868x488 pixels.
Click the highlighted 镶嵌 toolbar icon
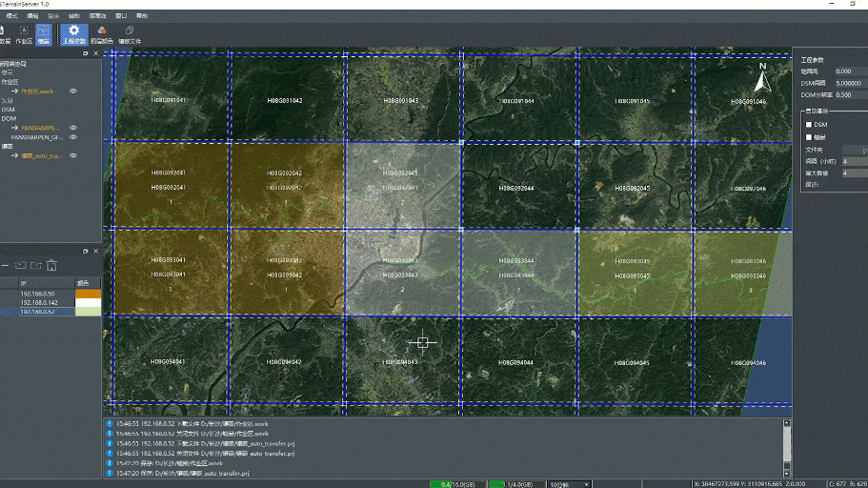[44, 34]
